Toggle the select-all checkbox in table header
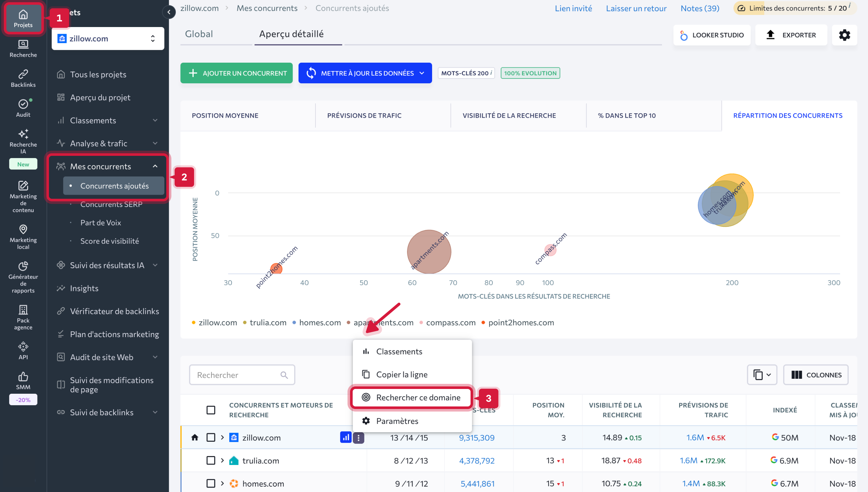 pos(211,410)
